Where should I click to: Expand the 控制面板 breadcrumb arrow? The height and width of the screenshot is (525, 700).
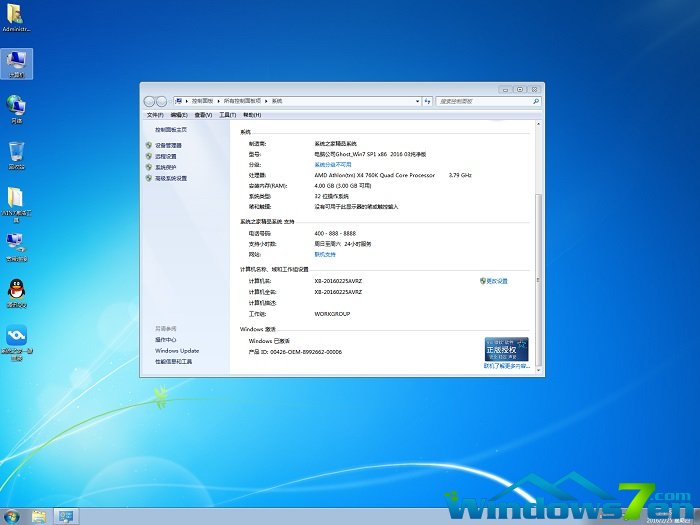[218, 101]
